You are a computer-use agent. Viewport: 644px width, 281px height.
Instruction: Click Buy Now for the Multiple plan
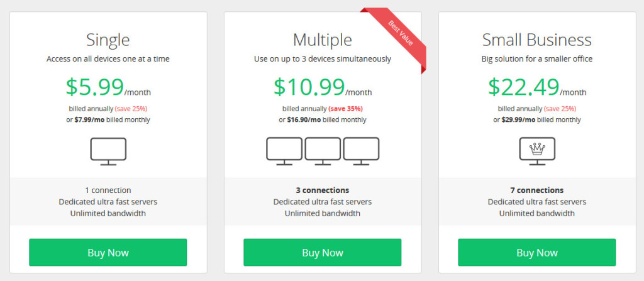coord(323,252)
